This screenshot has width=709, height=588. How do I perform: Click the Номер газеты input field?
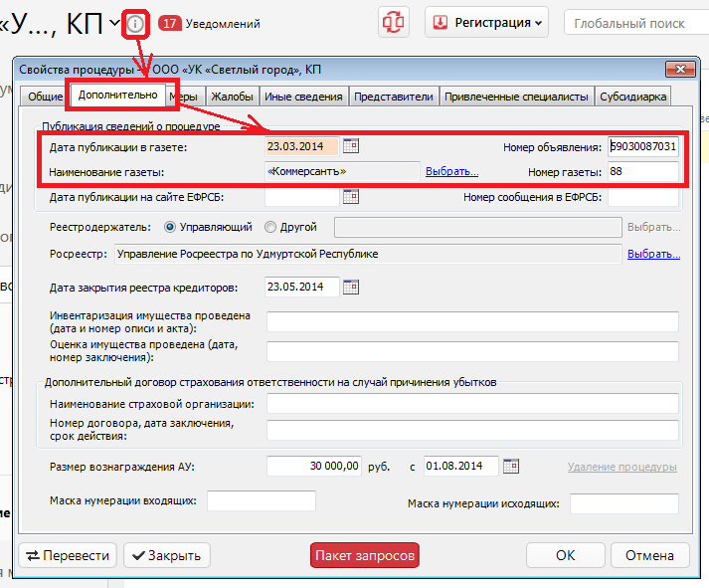pos(643,172)
